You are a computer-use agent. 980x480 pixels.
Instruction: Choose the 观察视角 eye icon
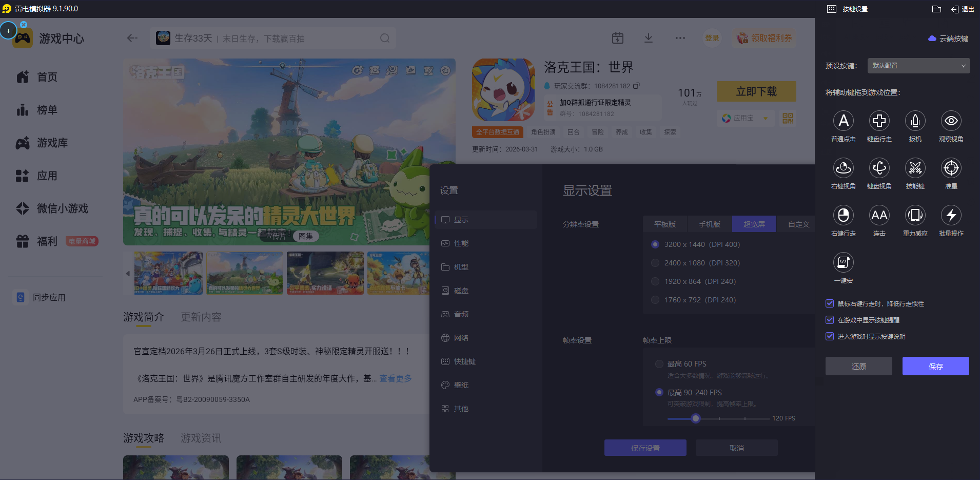coord(951,121)
